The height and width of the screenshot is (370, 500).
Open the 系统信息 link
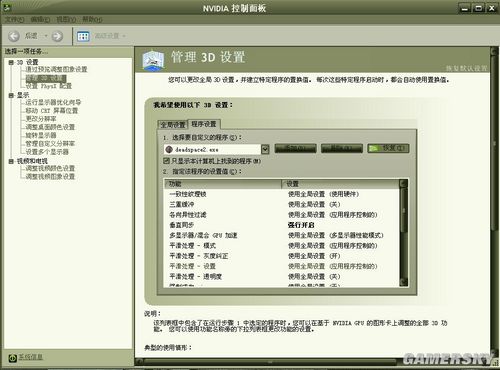click(31, 357)
